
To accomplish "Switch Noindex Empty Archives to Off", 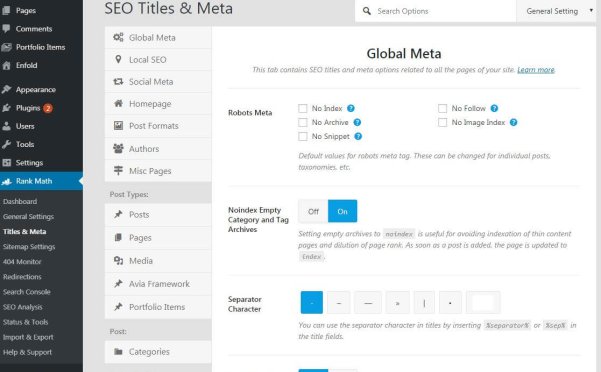I will (313, 211).
